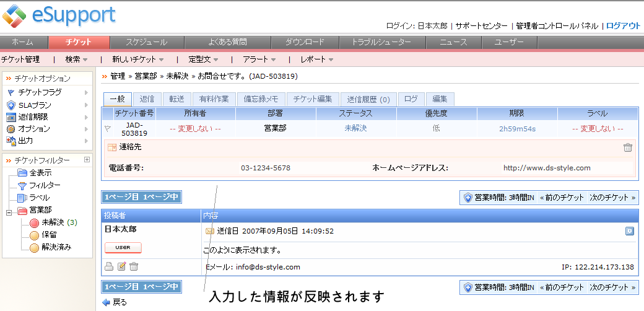644x311 pixels.
Task: Click the edit post icon beside printer
Action: click(x=121, y=266)
